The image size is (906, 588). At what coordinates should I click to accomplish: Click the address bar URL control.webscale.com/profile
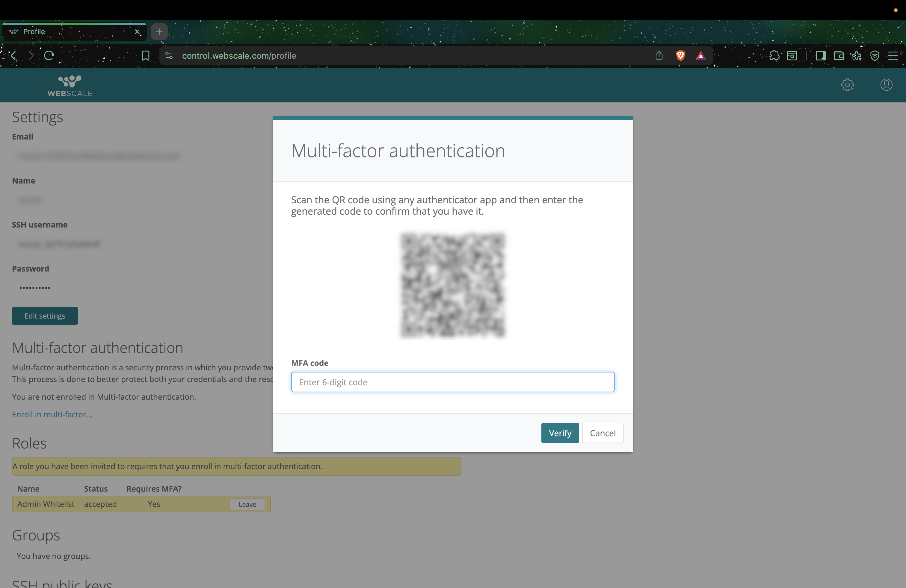click(239, 55)
